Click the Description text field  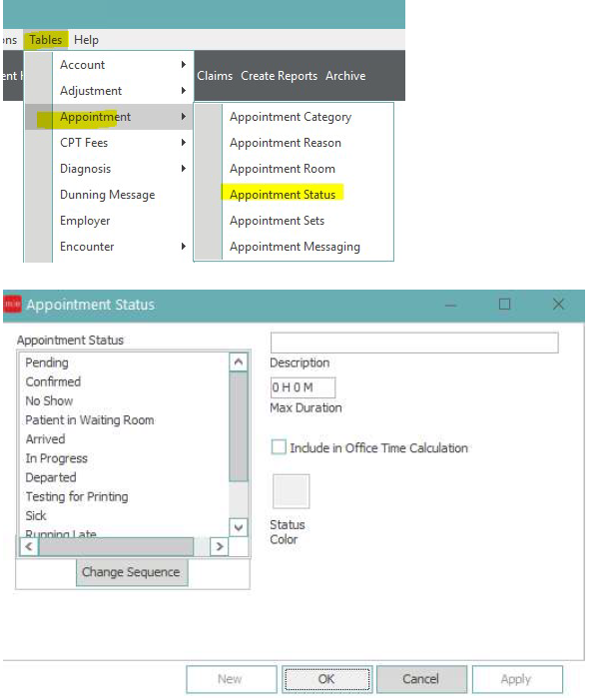[x=413, y=344]
